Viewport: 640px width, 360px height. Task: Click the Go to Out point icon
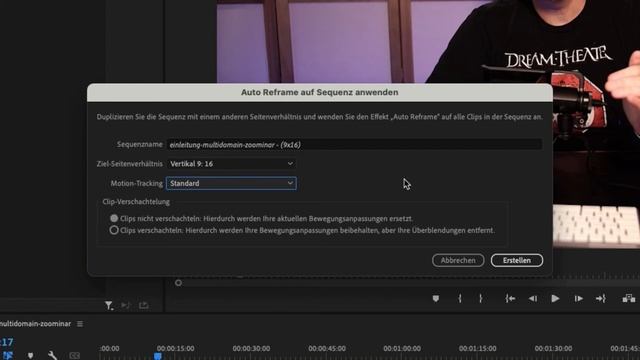point(600,299)
